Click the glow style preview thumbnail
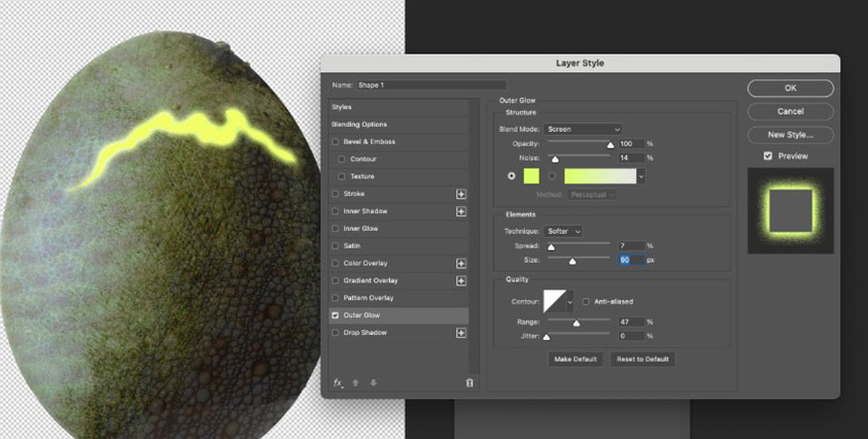 coord(791,211)
